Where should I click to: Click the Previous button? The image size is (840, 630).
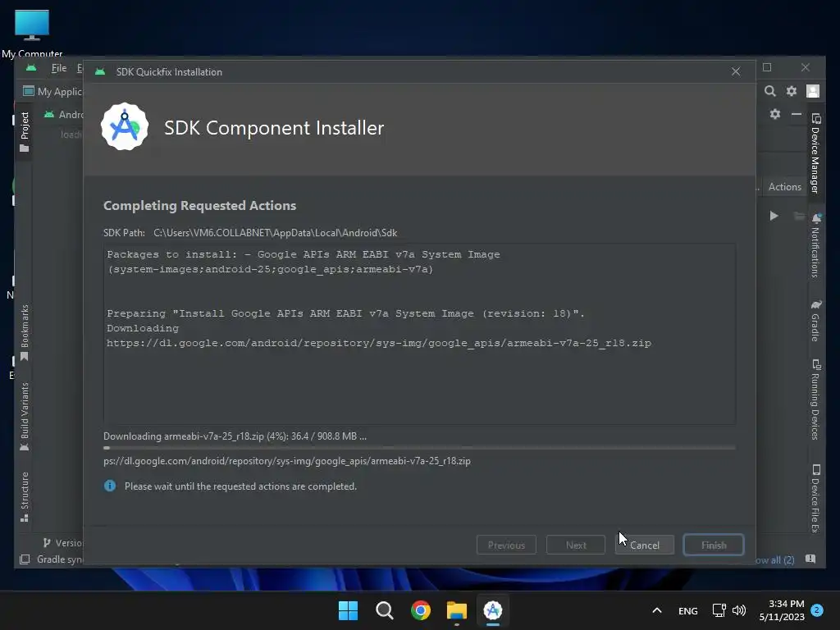point(506,545)
